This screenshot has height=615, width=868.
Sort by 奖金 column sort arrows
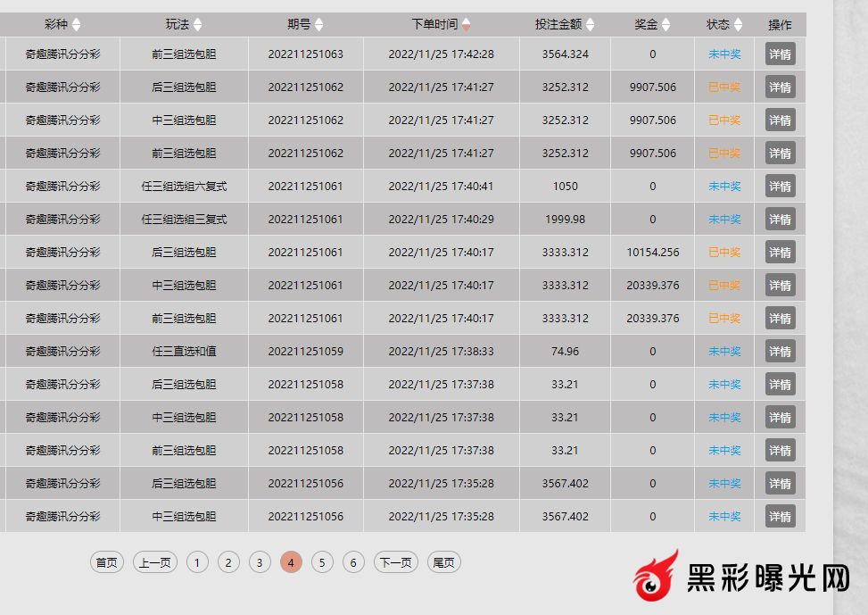(665, 25)
